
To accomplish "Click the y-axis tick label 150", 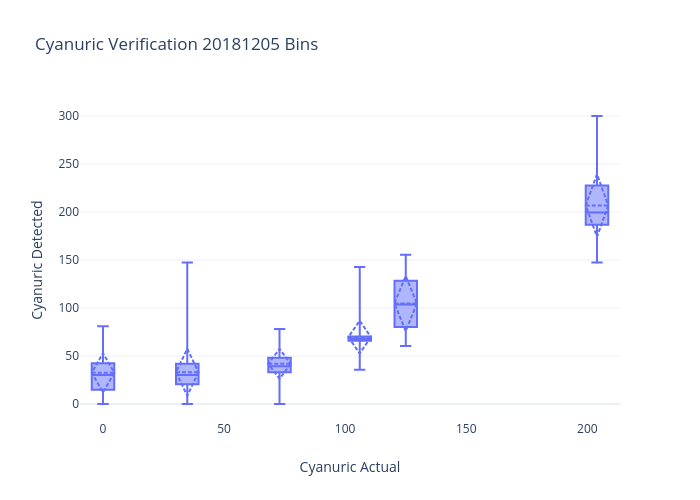I will [x=68, y=260].
